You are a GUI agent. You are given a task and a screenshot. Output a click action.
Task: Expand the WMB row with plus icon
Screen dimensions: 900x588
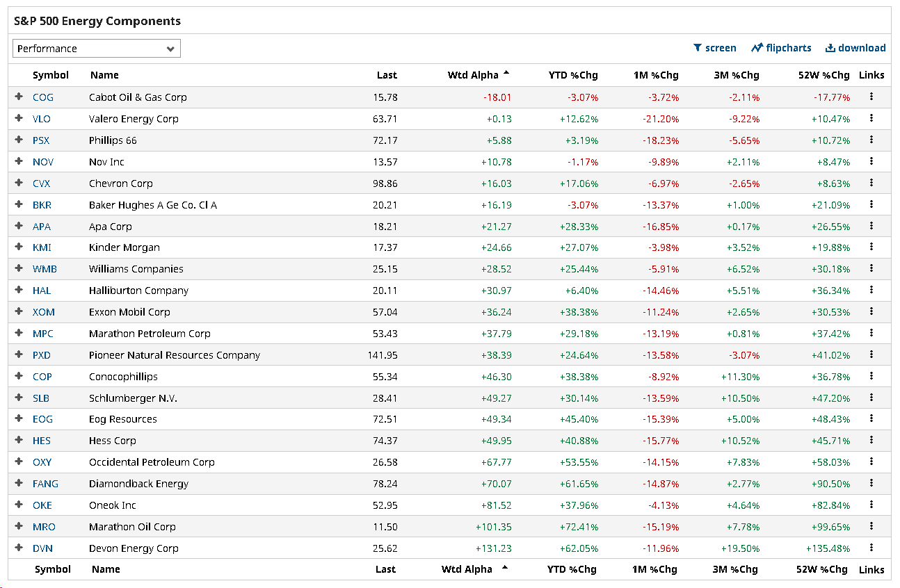(19, 269)
